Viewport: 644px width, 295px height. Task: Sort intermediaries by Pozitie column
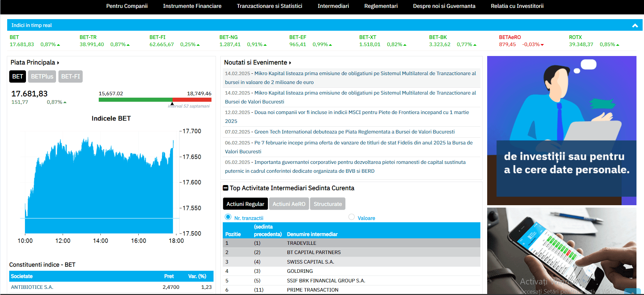233,234
